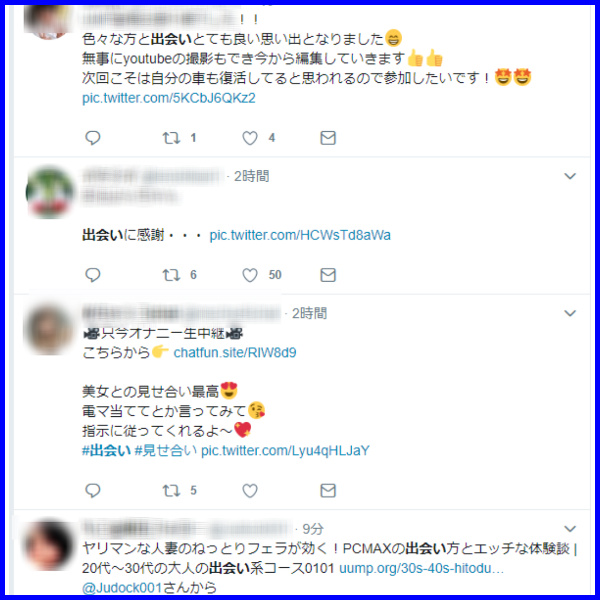Image resolution: width=600 pixels, height=600 pixels.
Task: Like the chatfun.site tweet
Action: click(x=250, y=491)
